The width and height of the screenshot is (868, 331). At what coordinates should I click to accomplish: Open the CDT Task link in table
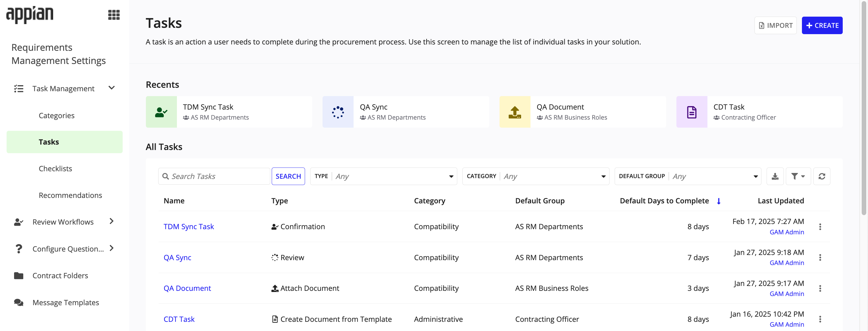179,319
